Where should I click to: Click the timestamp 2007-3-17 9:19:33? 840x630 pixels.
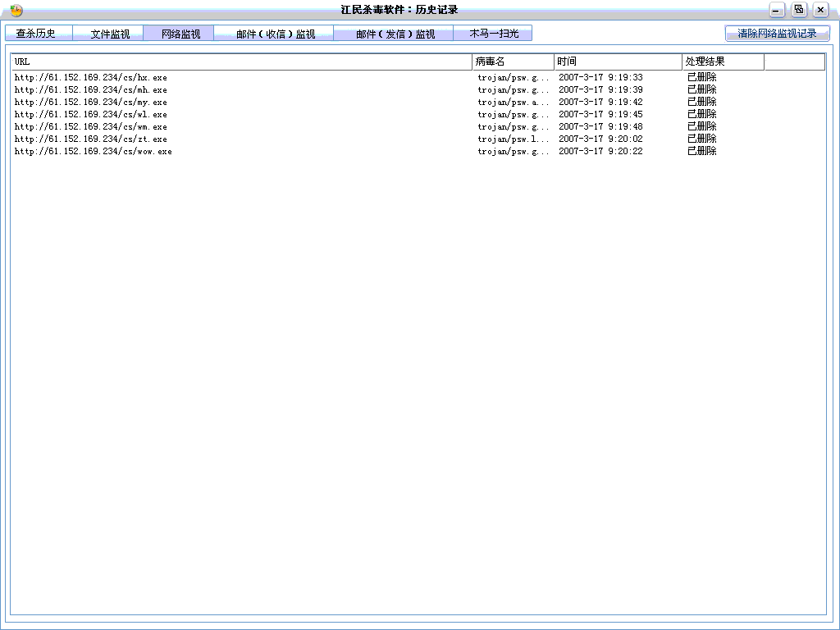tap(600, 77)
